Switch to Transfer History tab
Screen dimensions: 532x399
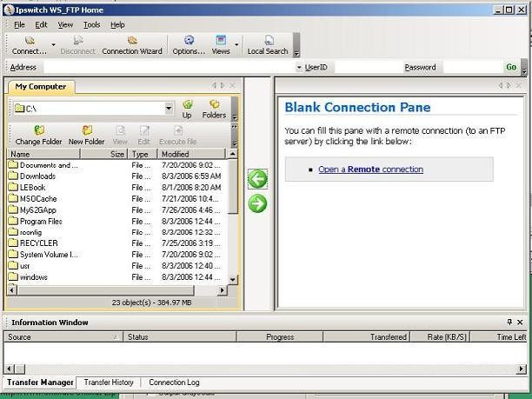coord(109,382)
